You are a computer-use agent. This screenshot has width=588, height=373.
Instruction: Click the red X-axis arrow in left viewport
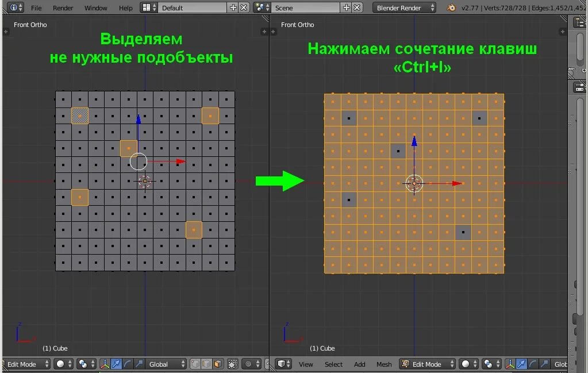coord(180,161)
